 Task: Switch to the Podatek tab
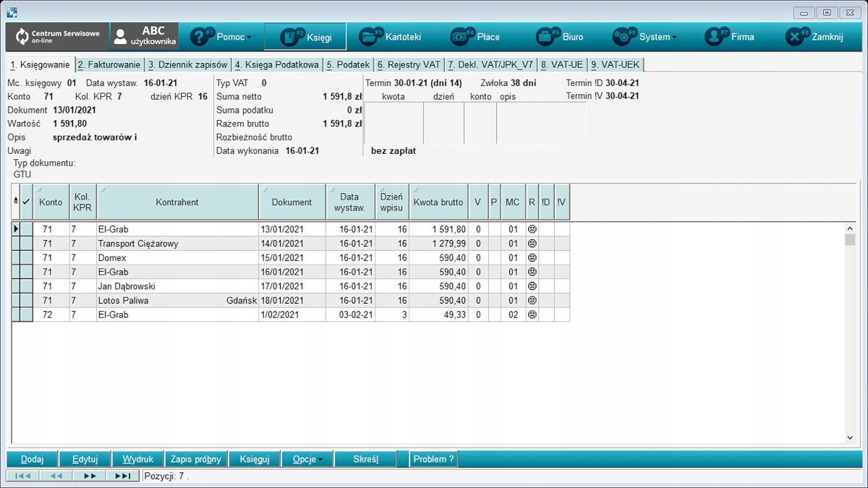348,65
